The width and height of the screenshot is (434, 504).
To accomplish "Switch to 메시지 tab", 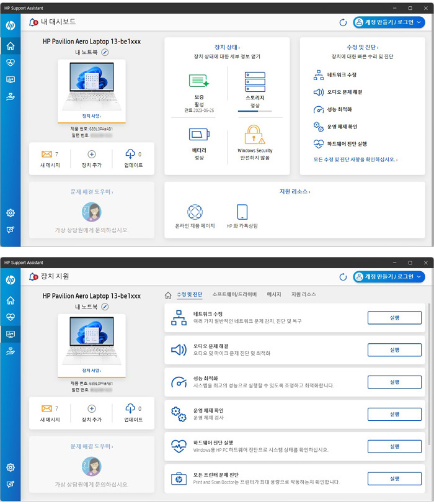I will pos(274,294).
